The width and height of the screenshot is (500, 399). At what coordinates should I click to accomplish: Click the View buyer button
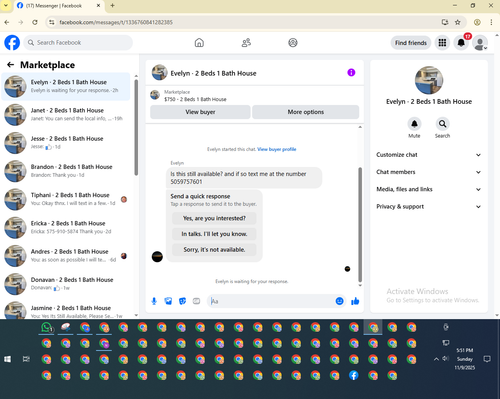click(200, 112)
